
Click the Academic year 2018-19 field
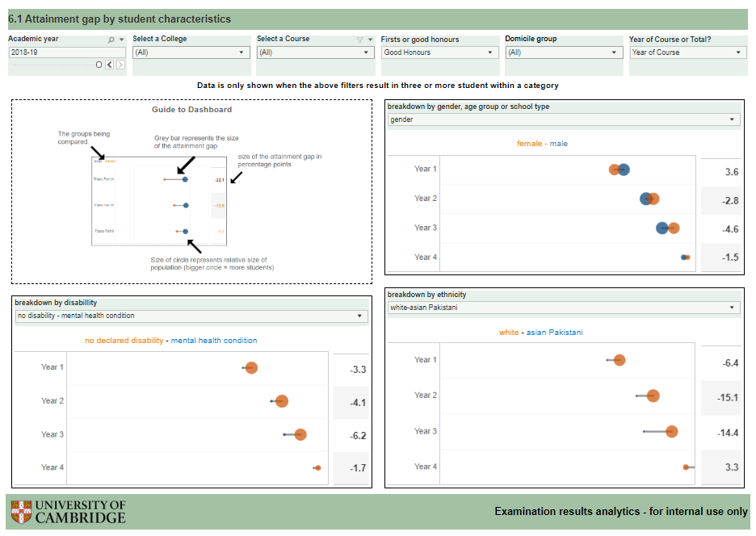pyautogui.click(x=67, y=52)
